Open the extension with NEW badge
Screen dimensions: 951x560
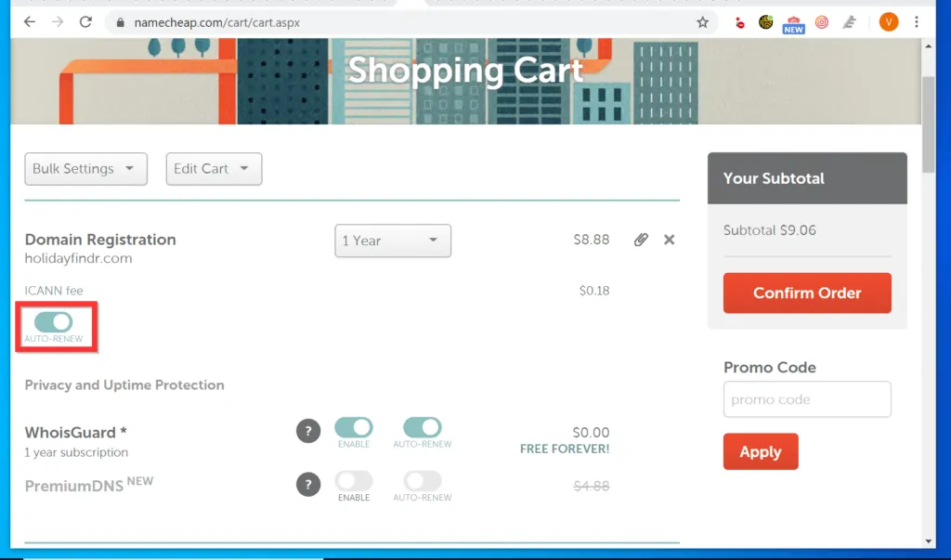coord(793,24)
